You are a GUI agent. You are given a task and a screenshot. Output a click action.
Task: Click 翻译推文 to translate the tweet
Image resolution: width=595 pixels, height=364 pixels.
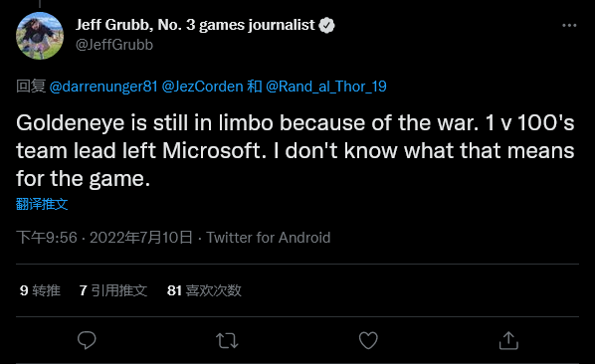42,204
